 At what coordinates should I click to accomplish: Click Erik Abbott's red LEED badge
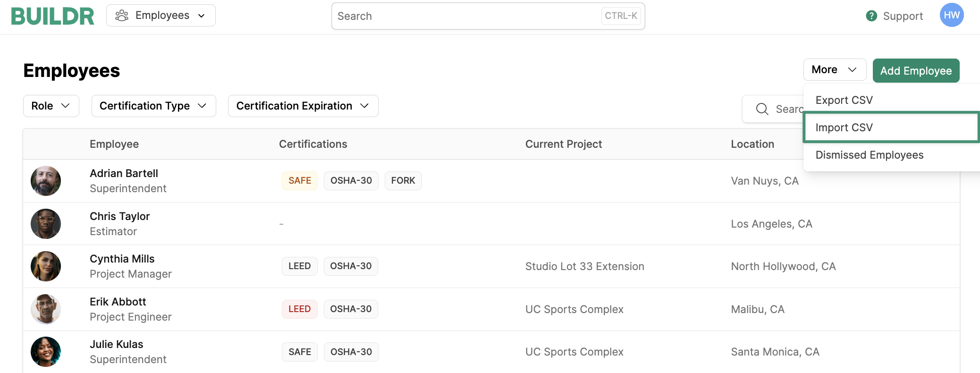click(299, 309)
